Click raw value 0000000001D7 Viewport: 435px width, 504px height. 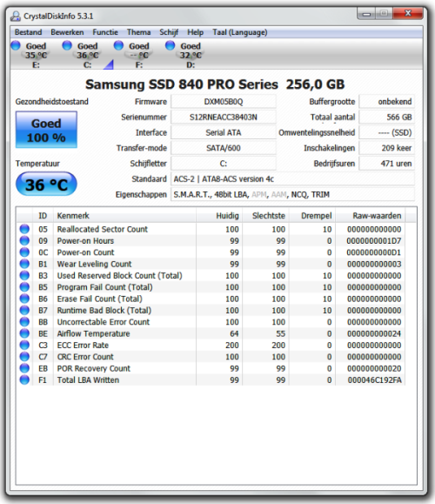pos(374,241)
